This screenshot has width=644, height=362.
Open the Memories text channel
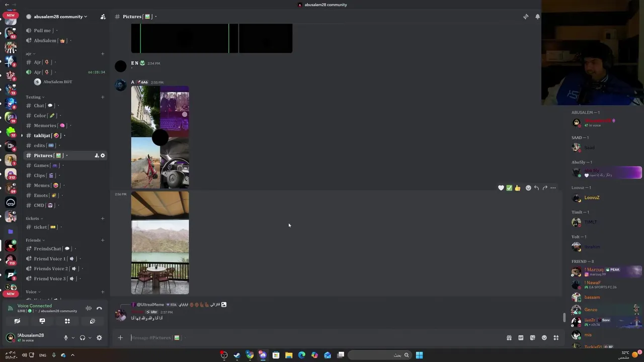pyautogui.click(x=65, y=126)
